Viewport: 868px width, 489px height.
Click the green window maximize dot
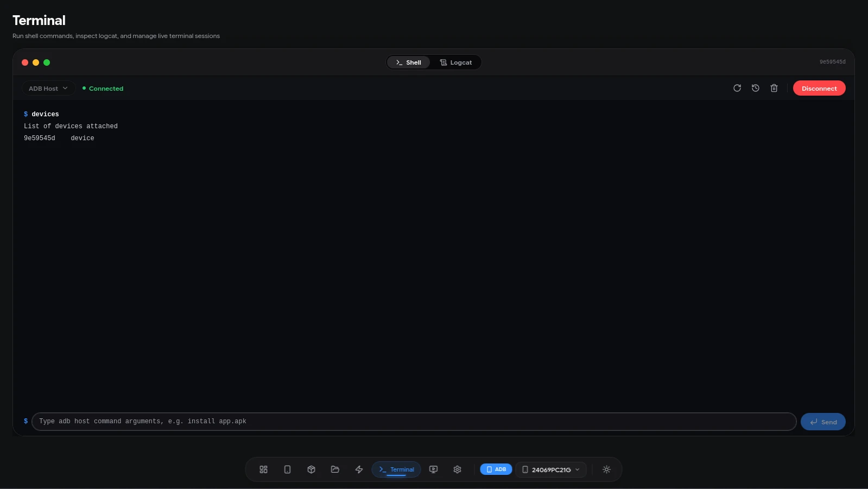(47, 62)
